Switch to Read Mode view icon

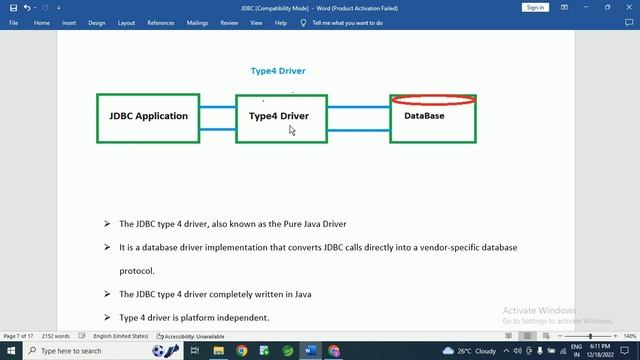pos(509,336)
